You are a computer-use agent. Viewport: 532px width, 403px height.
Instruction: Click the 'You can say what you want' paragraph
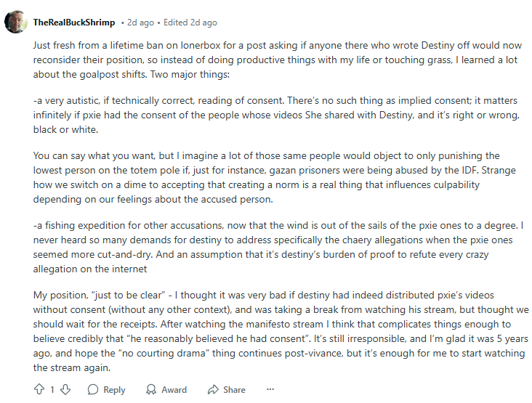275,177
